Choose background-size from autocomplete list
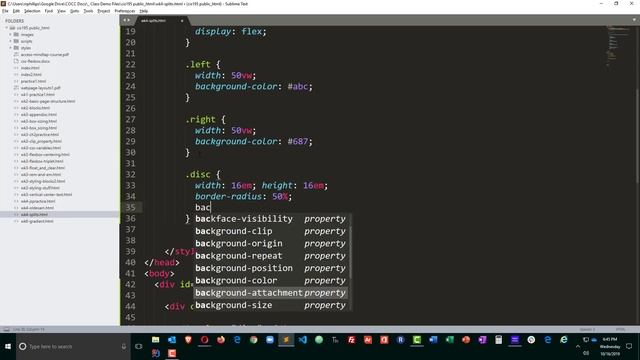This screenshot has height=360, width=640. [270, 305]
